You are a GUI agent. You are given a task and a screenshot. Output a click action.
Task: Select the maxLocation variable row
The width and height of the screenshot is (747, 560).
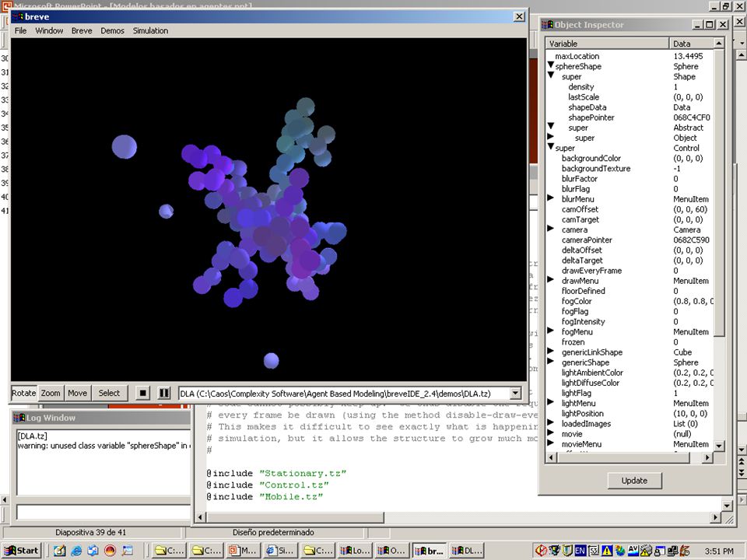(x=630, y=56)
